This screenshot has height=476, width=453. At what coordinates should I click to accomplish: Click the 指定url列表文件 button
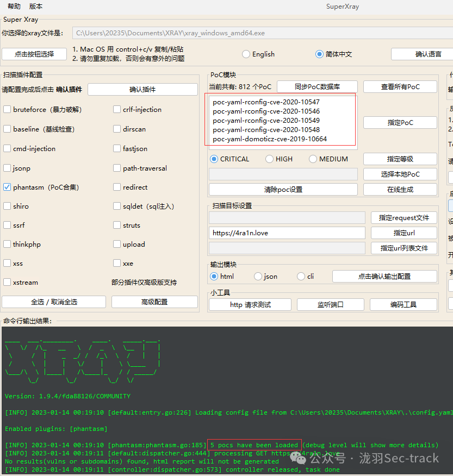click(404, 248)
